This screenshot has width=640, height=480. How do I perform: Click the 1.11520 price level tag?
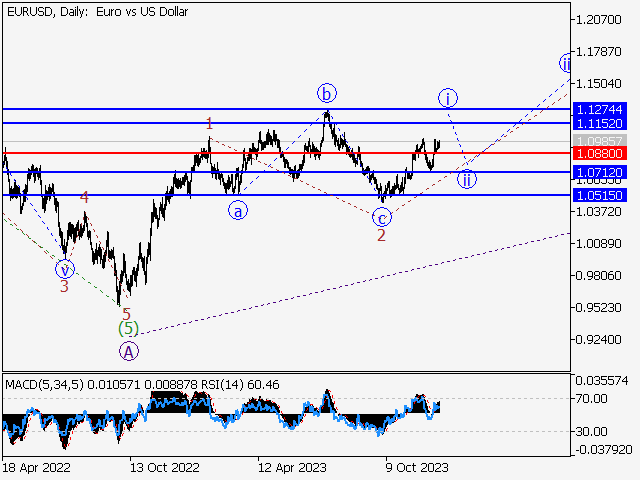(x=600, y=122)
